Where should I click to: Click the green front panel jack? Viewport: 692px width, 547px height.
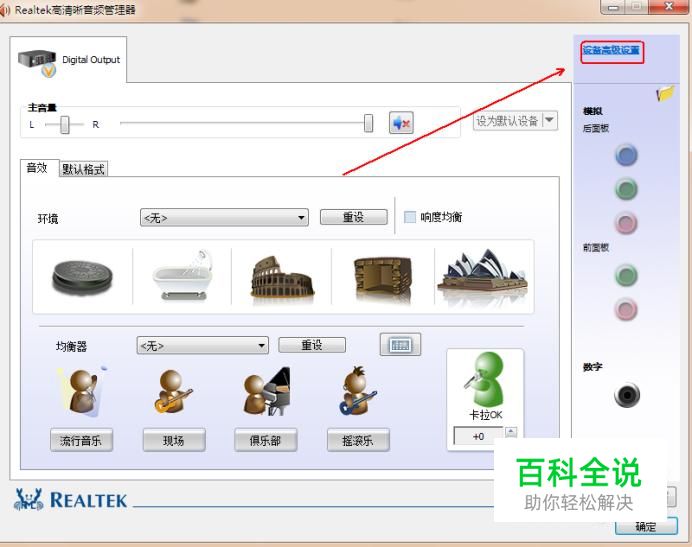pos(626,275)
